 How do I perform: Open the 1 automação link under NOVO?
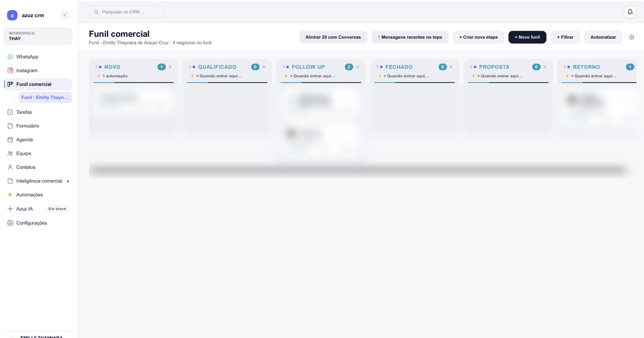(112, 76)
